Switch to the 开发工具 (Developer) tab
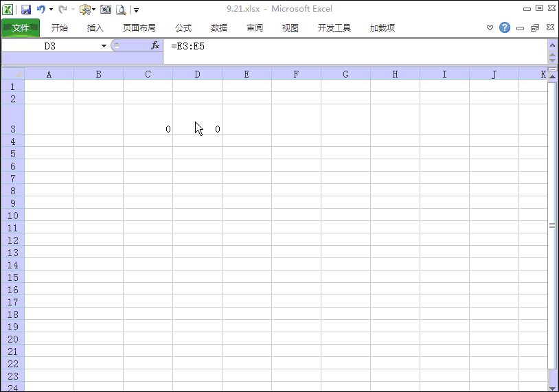Viewport: 559px width, 392px height. [334, 28]
